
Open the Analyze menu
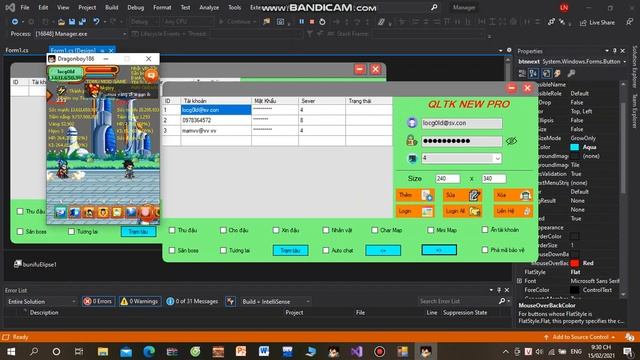click(x=209, y=7)
